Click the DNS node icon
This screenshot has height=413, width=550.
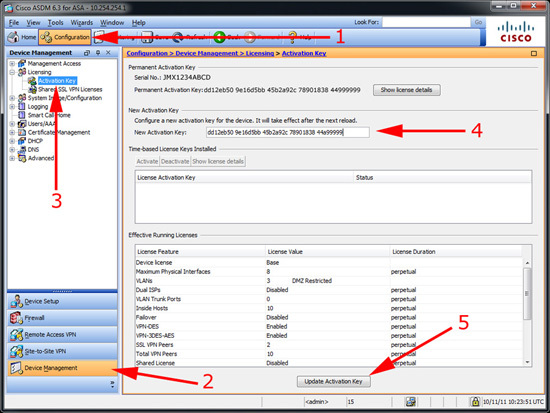coord(22,149)
